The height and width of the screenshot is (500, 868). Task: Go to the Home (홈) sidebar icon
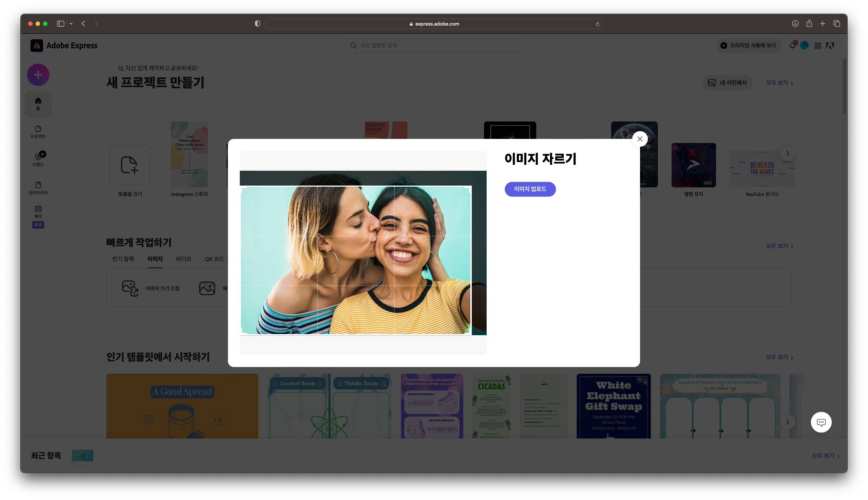[38, 104]
